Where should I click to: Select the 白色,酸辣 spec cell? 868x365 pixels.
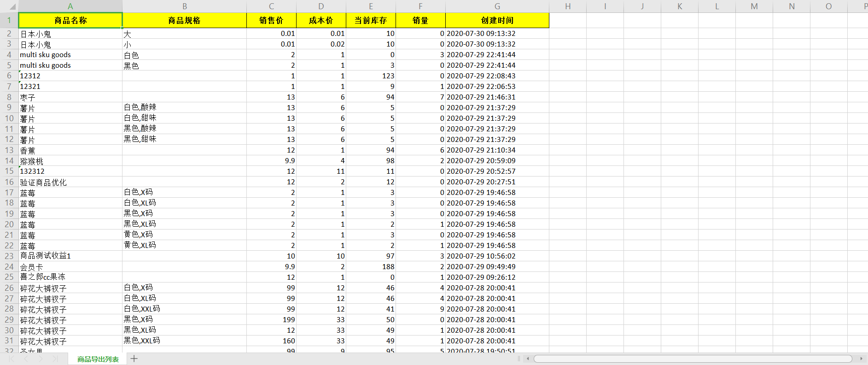(x=184, y=107)
